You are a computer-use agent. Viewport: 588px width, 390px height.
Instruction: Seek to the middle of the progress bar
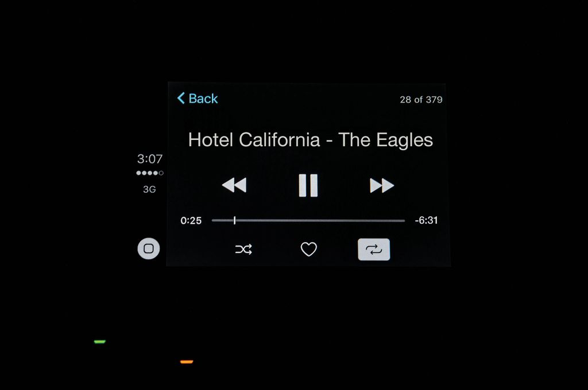[x=308, y=221]
